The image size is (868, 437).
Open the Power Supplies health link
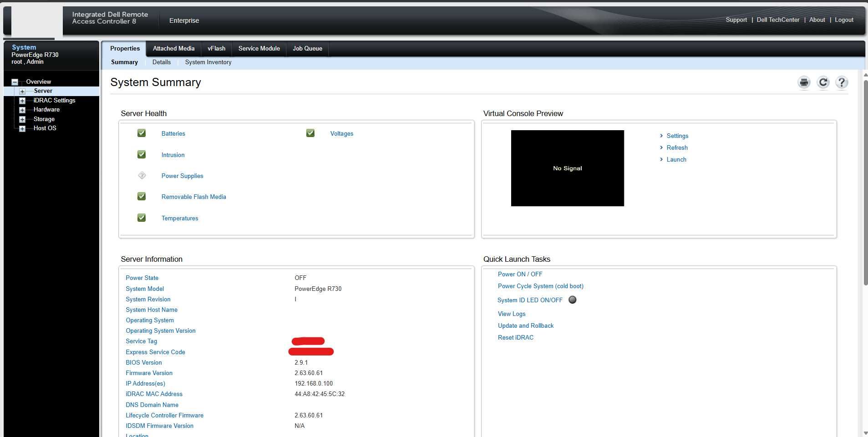pyautogui.click(x=182, y=176)
